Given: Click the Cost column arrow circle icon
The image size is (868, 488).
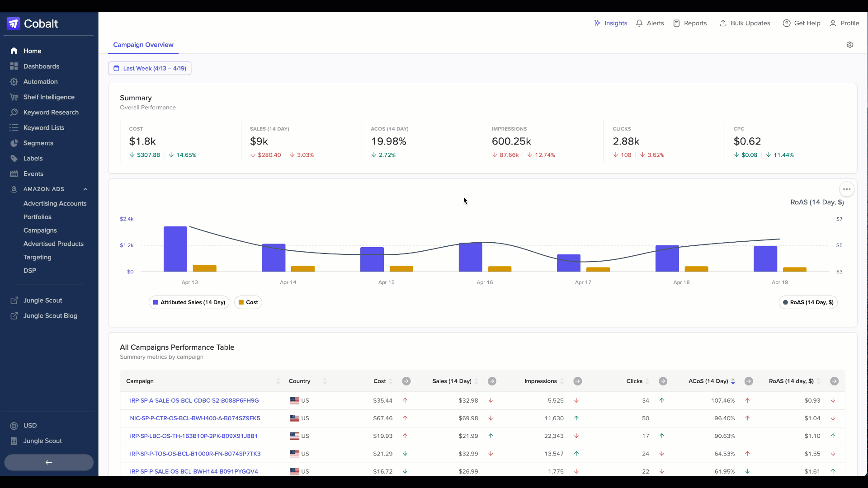Looking at the screenshot, I should pyautogui.click(x=406, y=381).
